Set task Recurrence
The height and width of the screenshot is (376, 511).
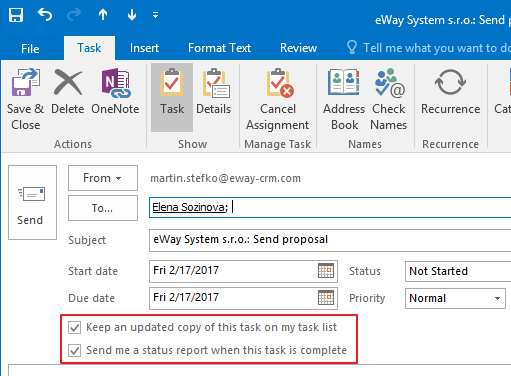(450, 92)
